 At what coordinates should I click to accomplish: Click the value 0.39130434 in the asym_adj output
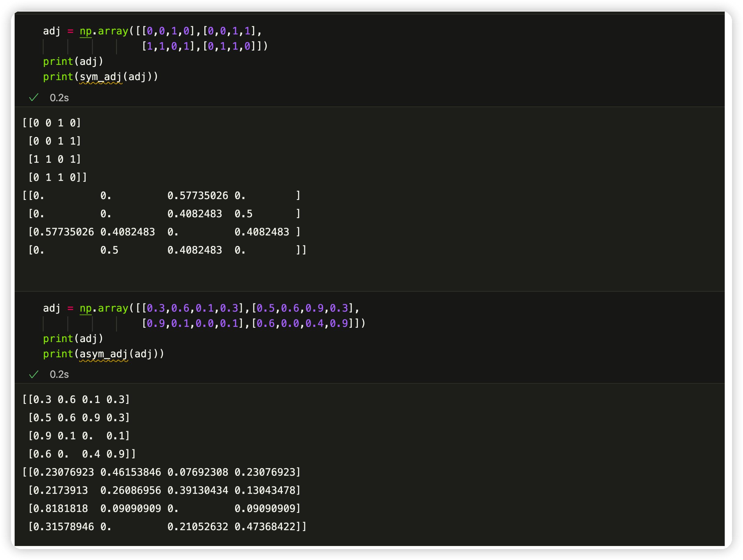(198, 491)
